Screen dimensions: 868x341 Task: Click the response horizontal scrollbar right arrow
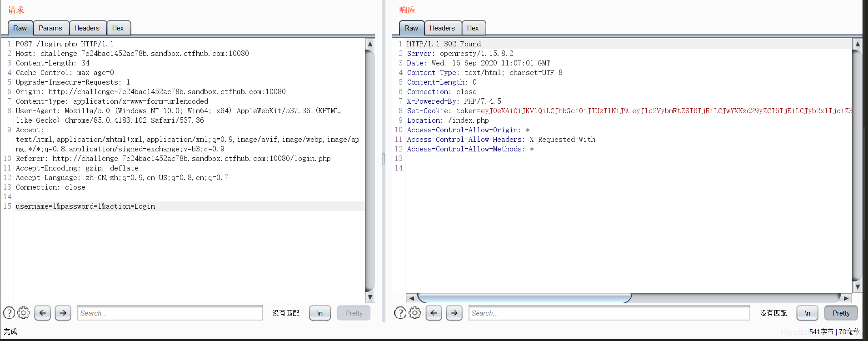846,298
